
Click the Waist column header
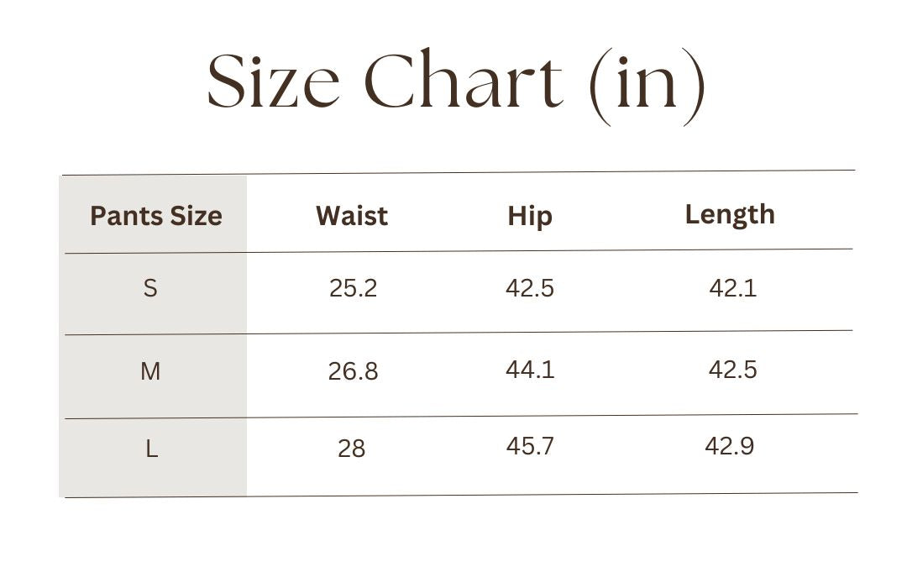pyautogui.click(x=352, y=216)
